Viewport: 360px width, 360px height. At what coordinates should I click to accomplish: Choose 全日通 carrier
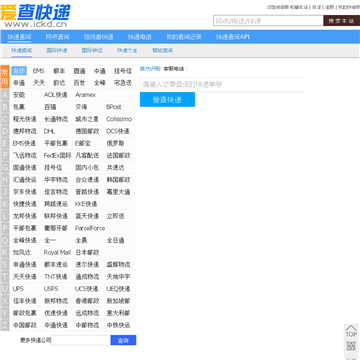(x=115, y=240)
